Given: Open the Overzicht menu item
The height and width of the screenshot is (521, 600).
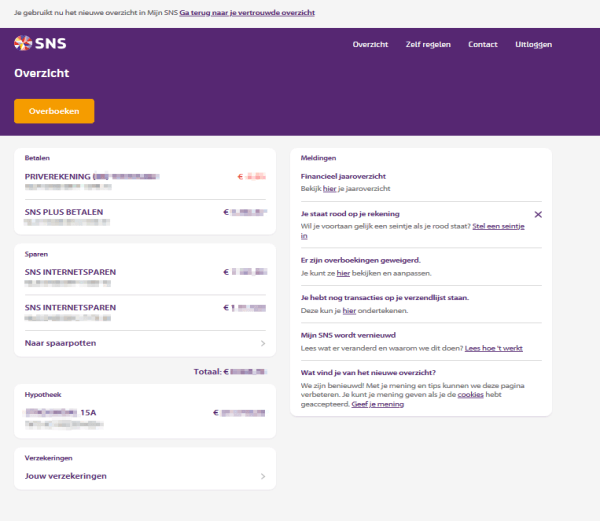Looking at the screenshot, I should click(370, 44).
